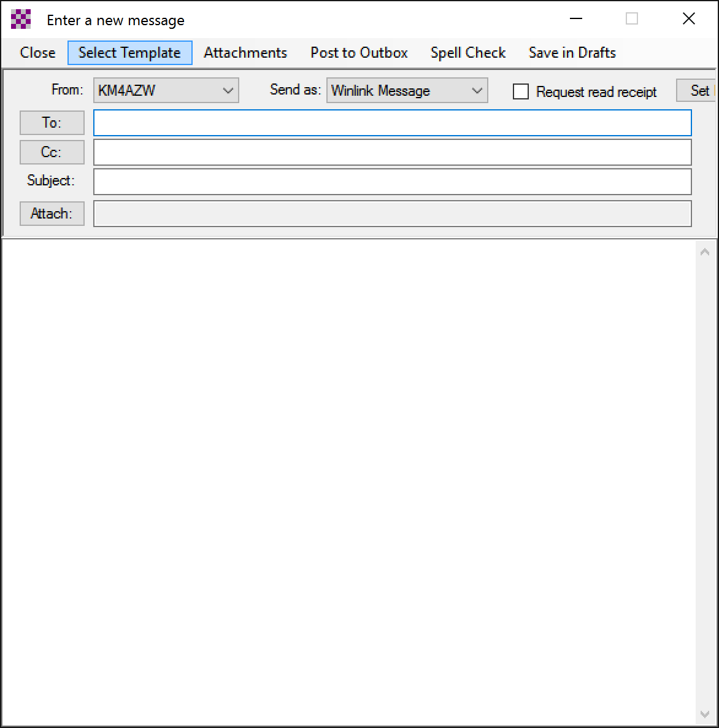The width and height of the screenshot is (719, 728).
Task: Click the scrollbar up arrow
Action: [x=706, y=250]
